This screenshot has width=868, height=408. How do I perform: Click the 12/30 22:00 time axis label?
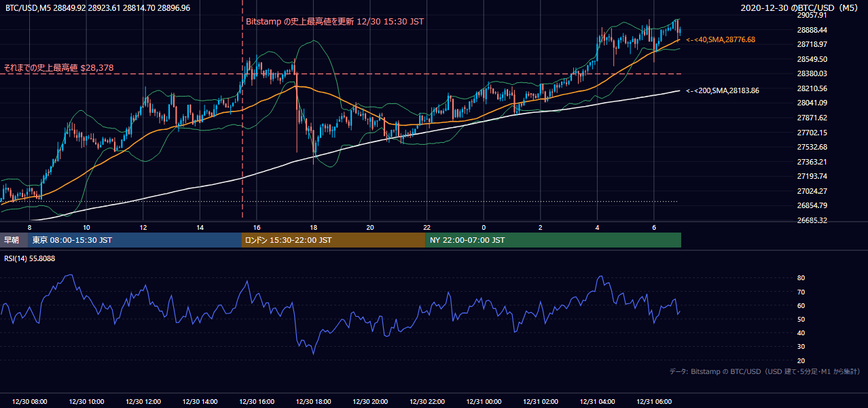427,402
